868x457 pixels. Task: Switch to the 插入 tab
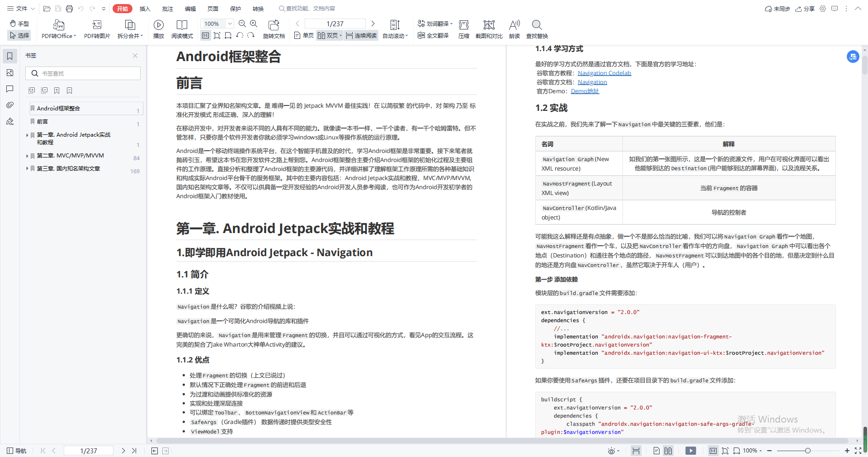(x=145, y=9)
